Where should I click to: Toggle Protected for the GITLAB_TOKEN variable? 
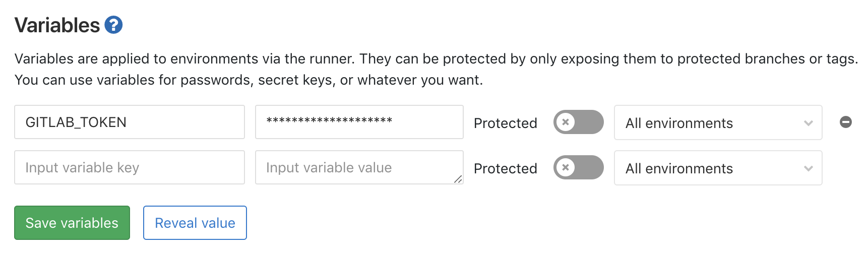click(x=578, y=122)
